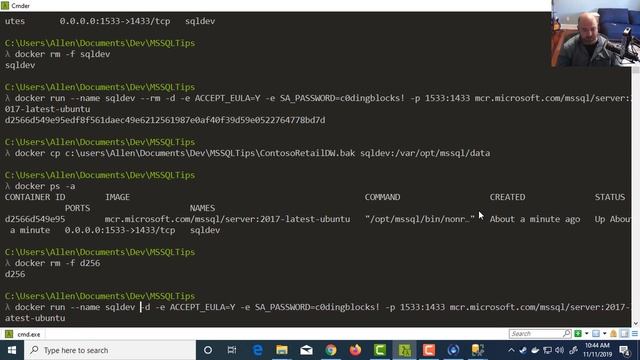The height and width of the screenshot is (360, 640).
Task: Toggle the lock console icon
Action: (613, 334)
